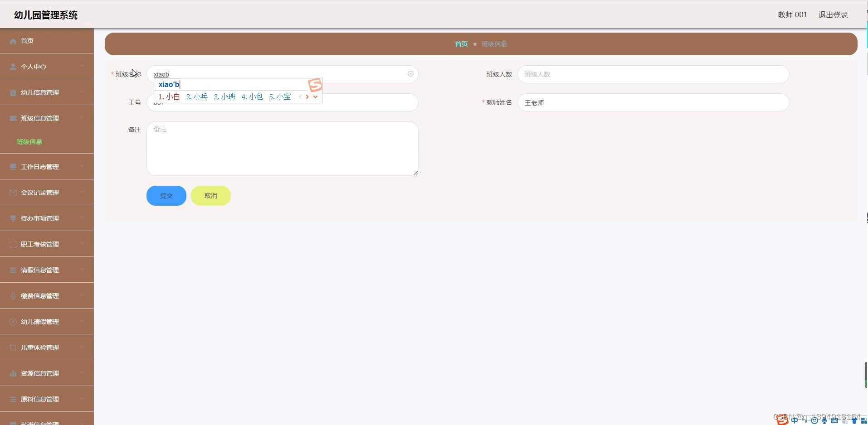Choose IME candidate 2.小兵
The height and width of the screenshot is (425, 868).
pos(197,97)
